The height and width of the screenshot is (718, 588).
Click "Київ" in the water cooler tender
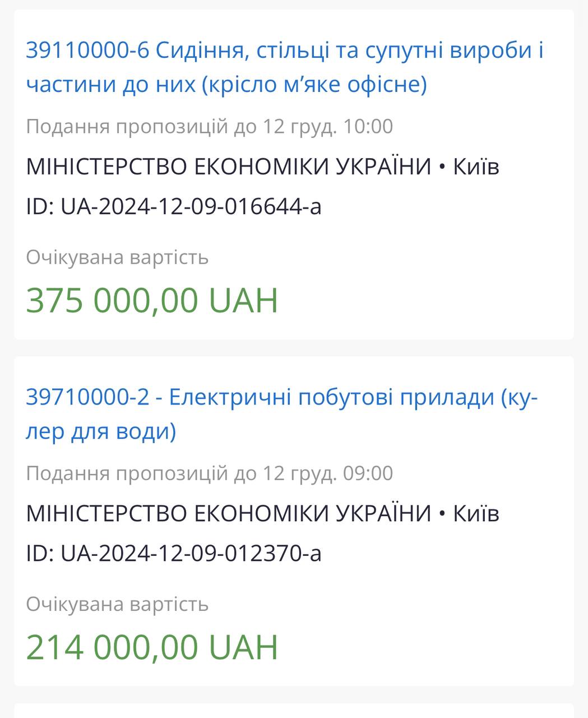pyautogui.click(x=476, y=513)
